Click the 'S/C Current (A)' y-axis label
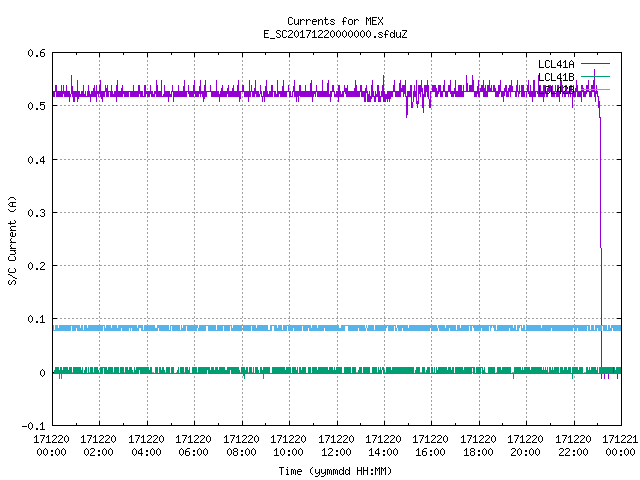Screen dimensions: 640x480 point(13,241)
